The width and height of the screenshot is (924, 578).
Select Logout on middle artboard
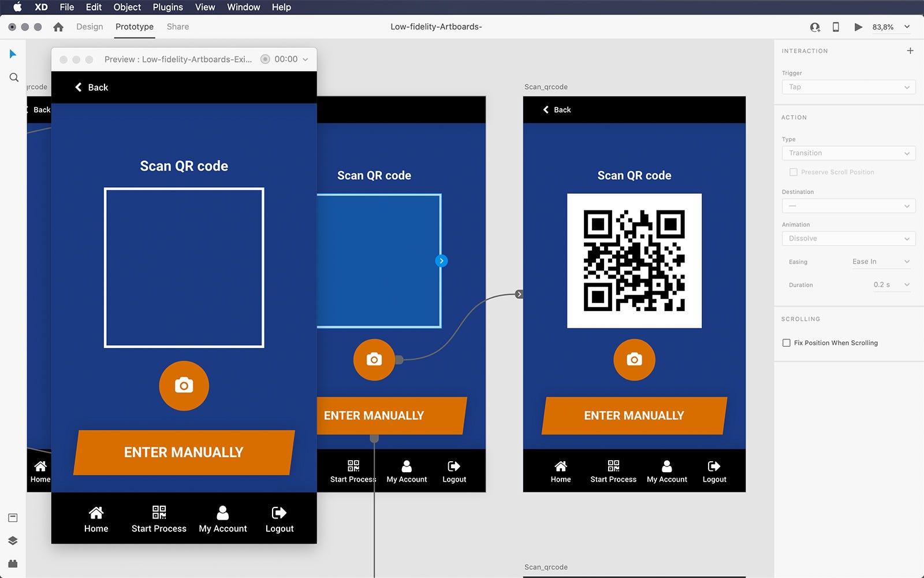point(454,472)
